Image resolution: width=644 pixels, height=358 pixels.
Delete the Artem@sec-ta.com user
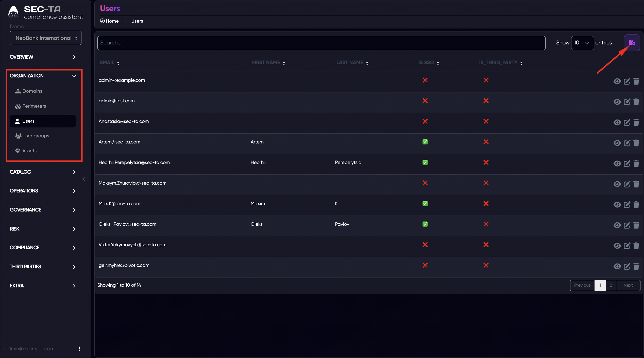[x=636, y=143]
